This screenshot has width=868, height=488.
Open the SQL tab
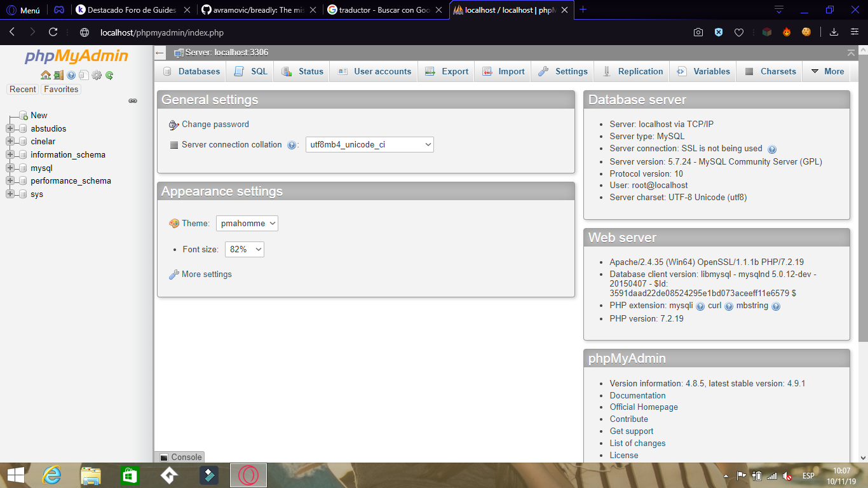[x=251, y=71]
